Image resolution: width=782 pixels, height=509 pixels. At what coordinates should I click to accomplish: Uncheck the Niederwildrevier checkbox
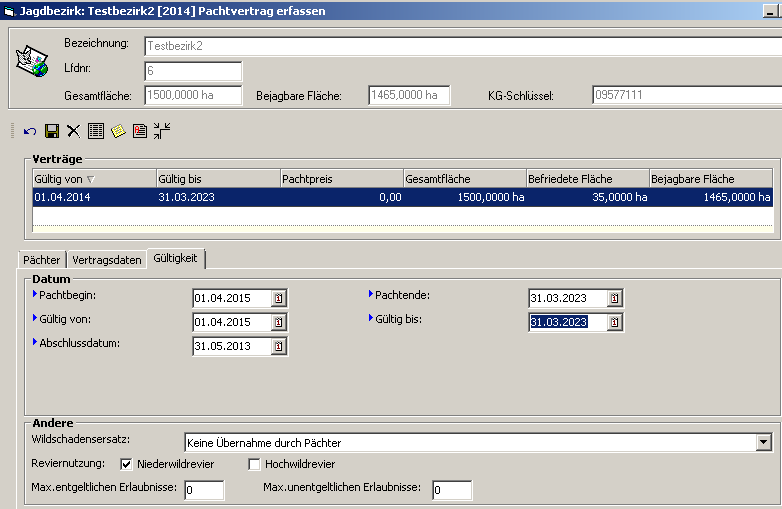[127, 464]
